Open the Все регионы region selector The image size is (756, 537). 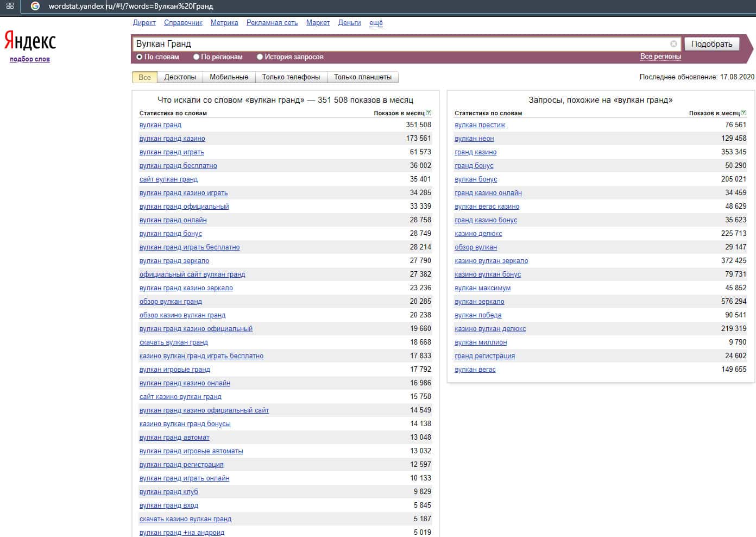[660, 57]
